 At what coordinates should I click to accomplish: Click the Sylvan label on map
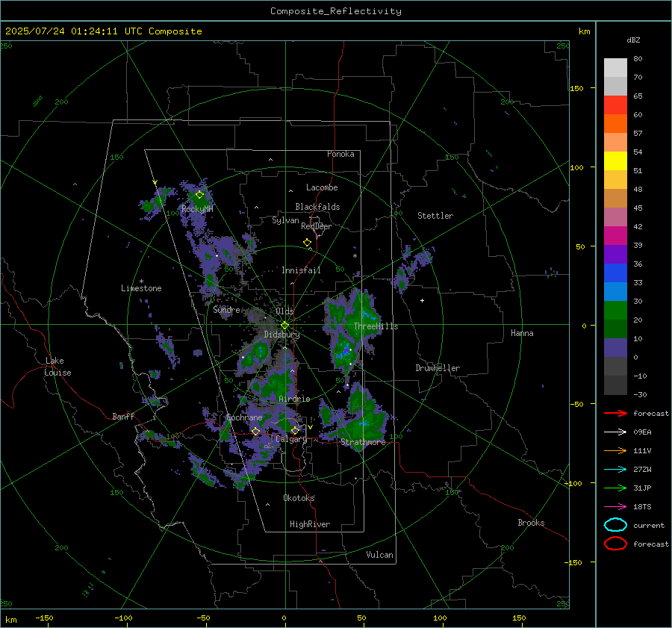[x=285, y=220]
